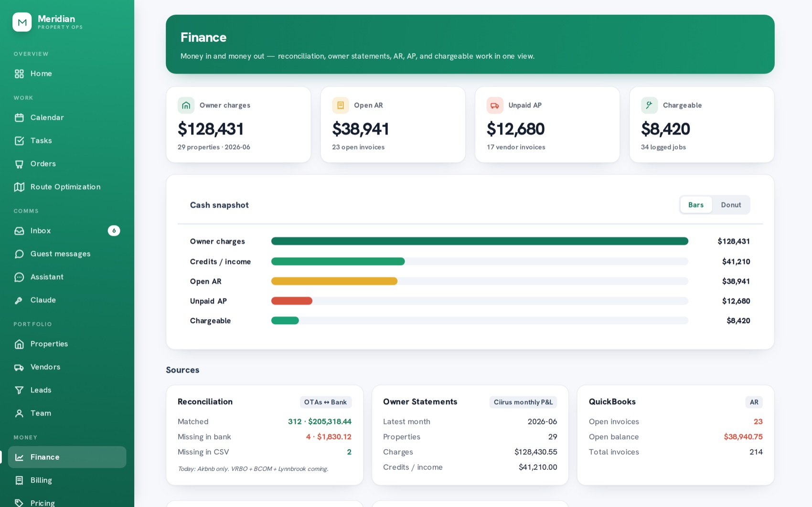The image size is (812, 507).
Task: Click the Claude key icon
Action: [x=19, y=300]
